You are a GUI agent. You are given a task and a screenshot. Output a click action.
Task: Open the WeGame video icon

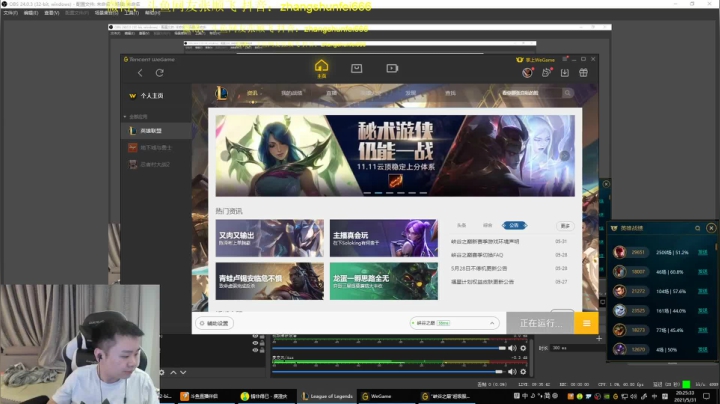point(392,68)
